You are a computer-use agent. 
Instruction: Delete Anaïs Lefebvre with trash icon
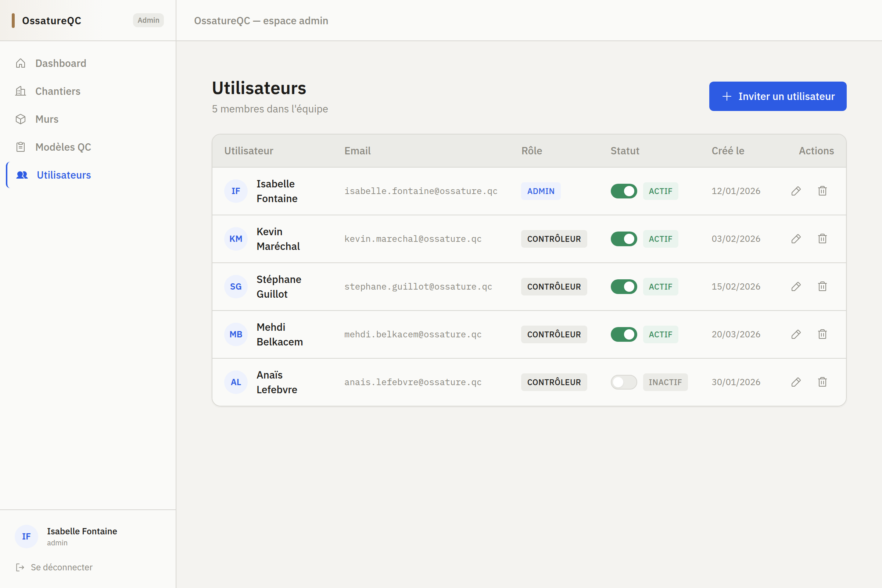(x=822, y=382)
